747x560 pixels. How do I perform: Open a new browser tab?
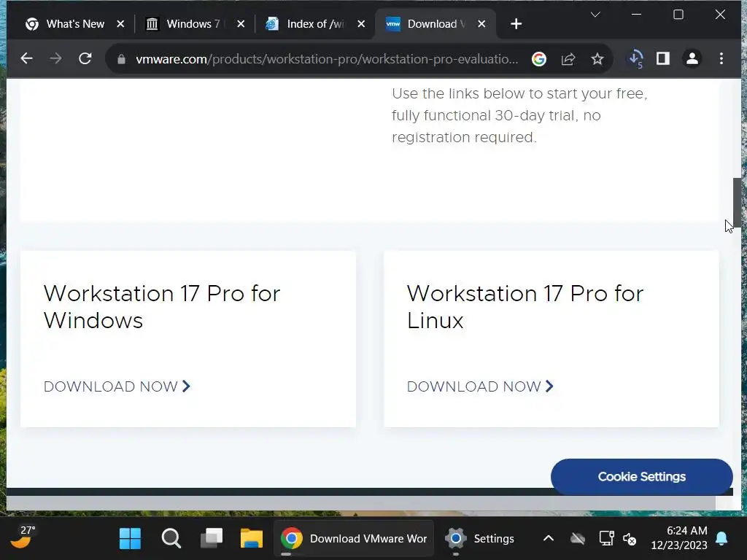coord(516,24)
